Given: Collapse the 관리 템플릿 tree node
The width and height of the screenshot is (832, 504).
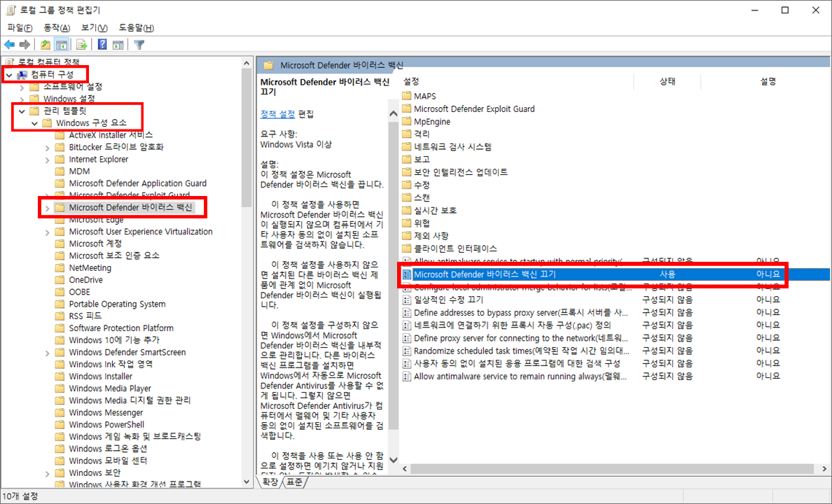Looking at the screenshot, I should [x=22, y=111].
